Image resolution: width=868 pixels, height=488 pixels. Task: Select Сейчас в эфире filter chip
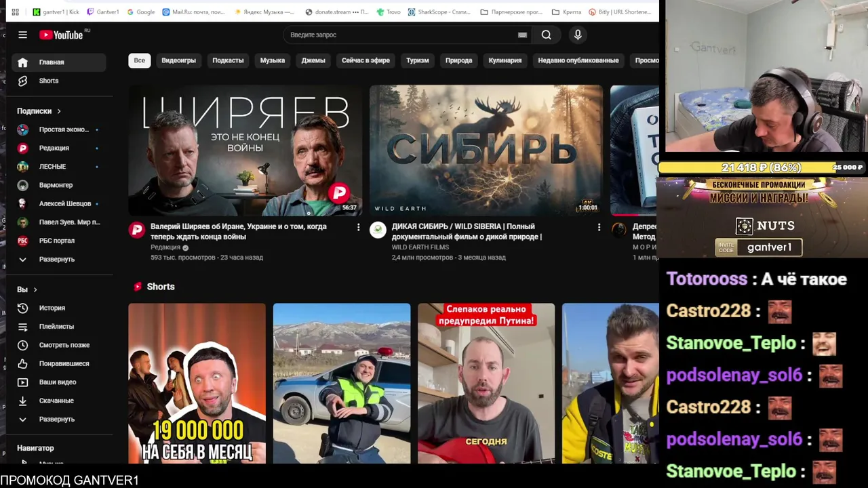[366, 60]
